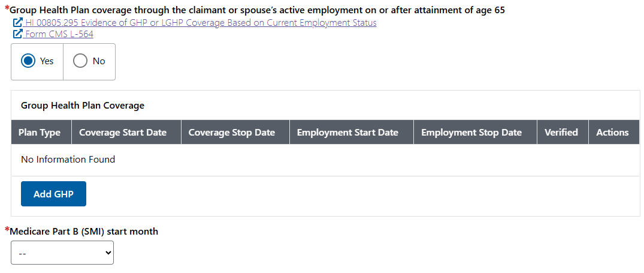Image resolution: width=644 pixels, height=273 pixels.
Task: Select No for Group Health Plan coverage
Action: click(x=80, y=61)
